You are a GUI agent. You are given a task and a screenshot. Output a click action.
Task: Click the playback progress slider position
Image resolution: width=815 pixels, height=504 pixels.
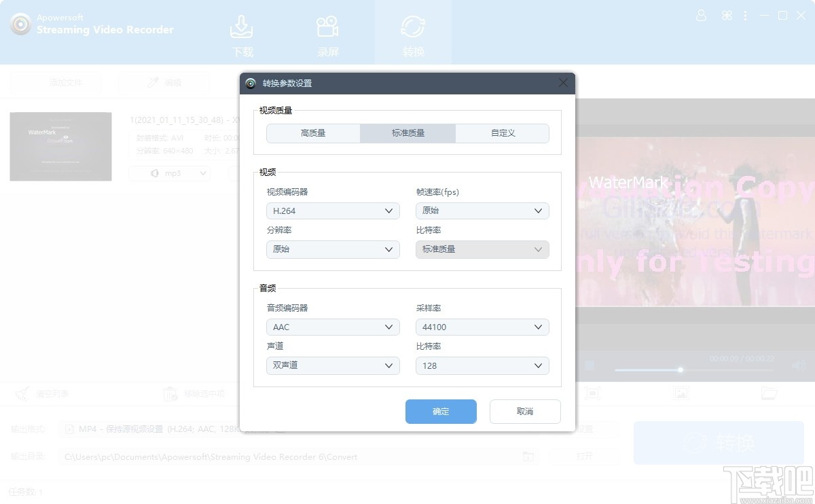679,370
